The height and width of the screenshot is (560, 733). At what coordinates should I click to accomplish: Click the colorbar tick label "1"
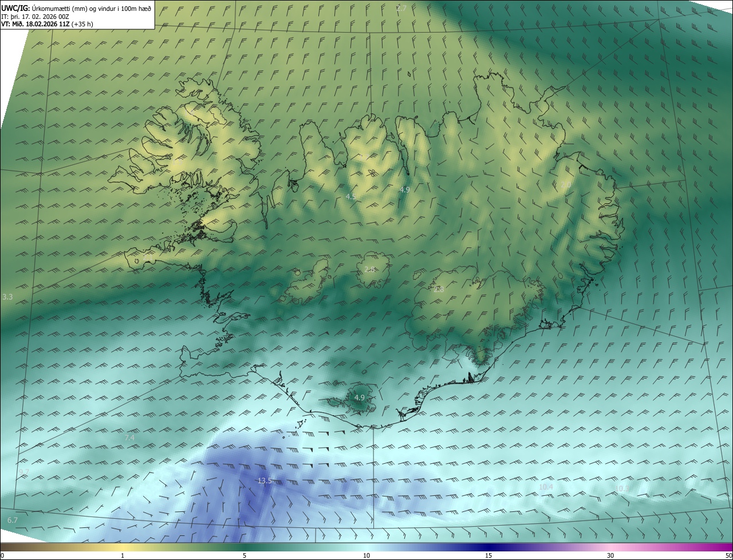coord(123,555)
